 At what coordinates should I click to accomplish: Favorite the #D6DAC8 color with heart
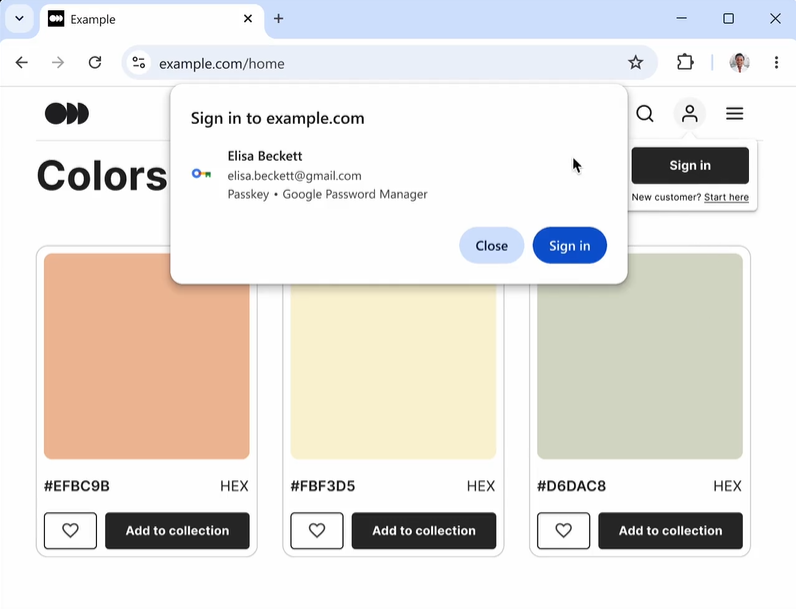point(563,531)
